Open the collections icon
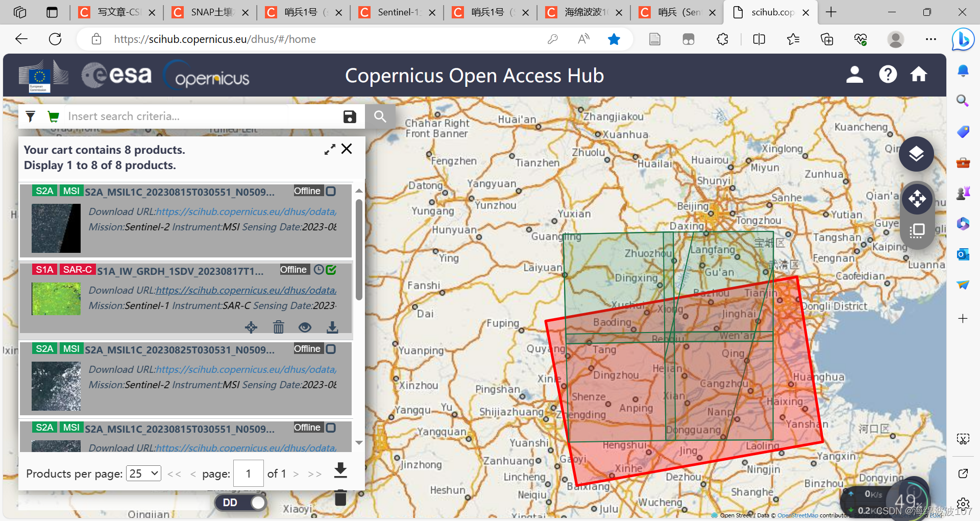The image size is (980, 521). [827, 39]
